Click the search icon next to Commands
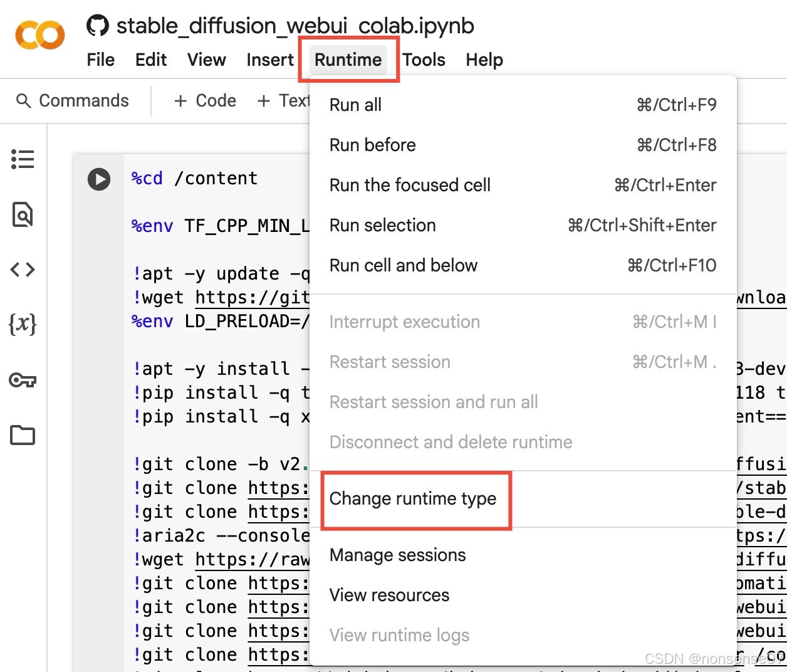The image size is (787, 672). coord(24,101)
